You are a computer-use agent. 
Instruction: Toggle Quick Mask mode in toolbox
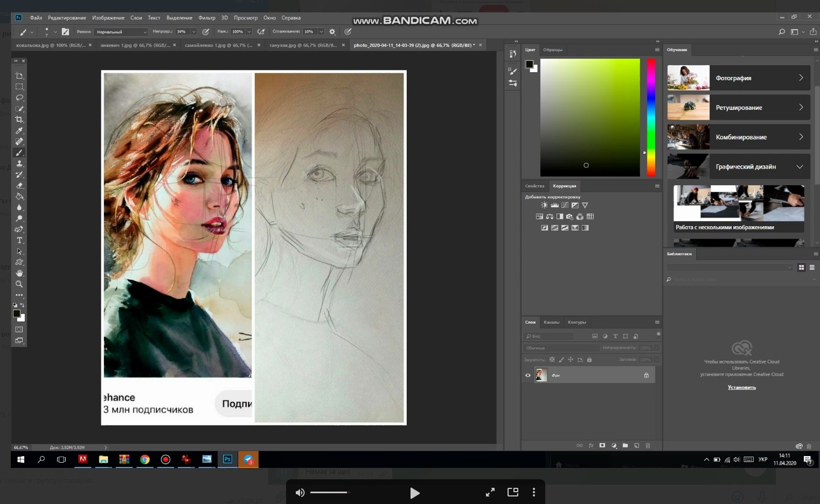click(x=19, y=329)
